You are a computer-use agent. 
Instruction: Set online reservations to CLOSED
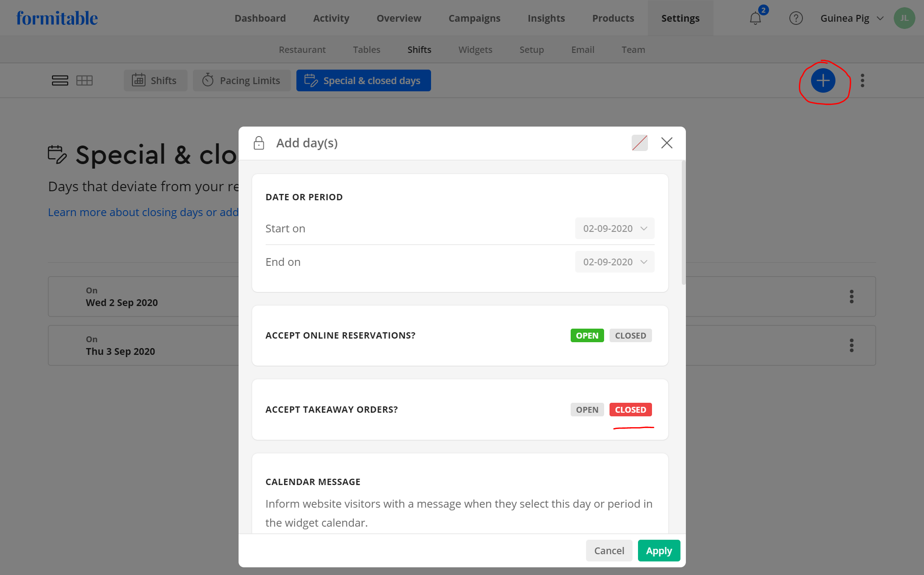click(630, 335)
